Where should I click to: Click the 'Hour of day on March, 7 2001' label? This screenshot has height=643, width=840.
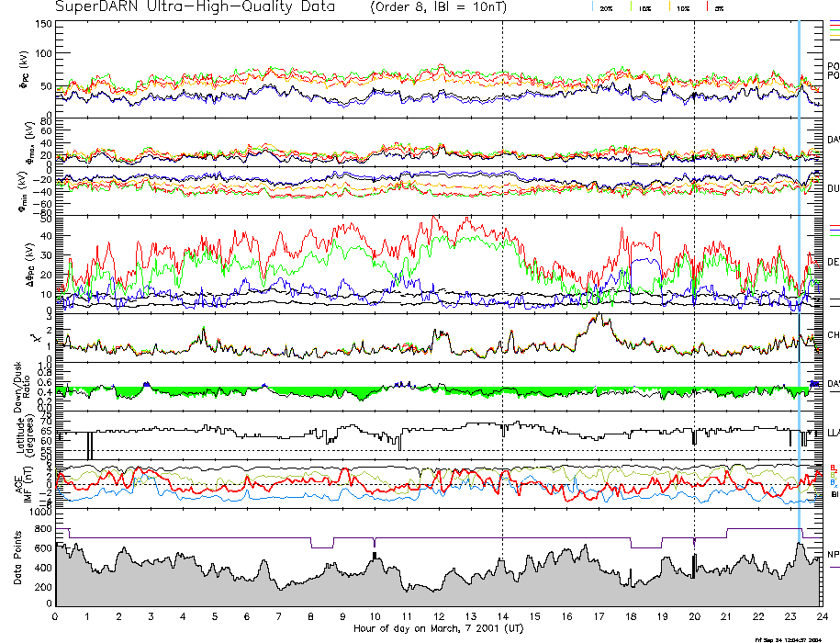(x=438, y=629)
